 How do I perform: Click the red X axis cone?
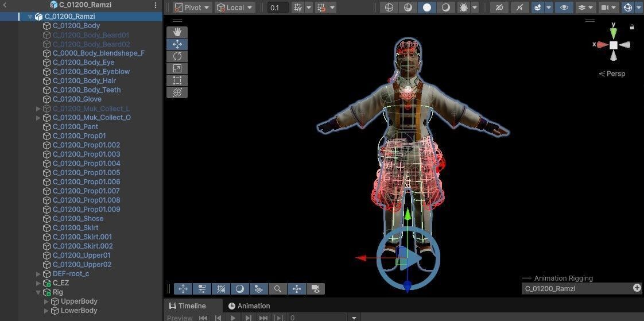pos(602,45)
